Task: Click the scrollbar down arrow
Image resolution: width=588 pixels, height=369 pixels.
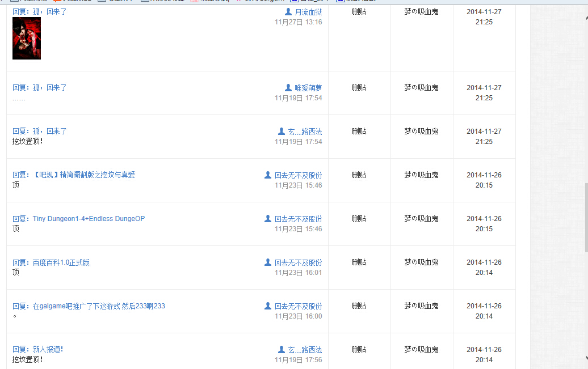Action: [586, 358]
